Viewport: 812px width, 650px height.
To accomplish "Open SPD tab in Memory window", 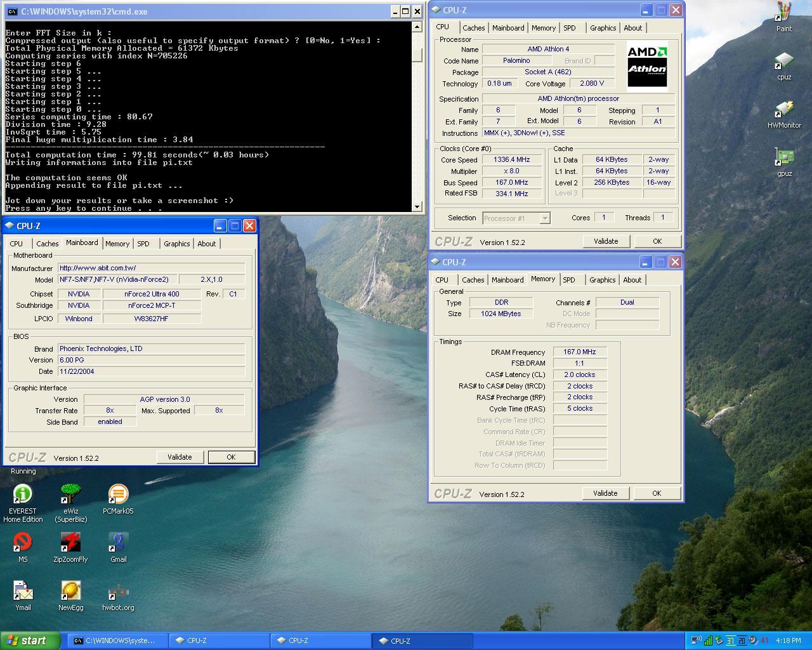I will [x=569, y=280].
